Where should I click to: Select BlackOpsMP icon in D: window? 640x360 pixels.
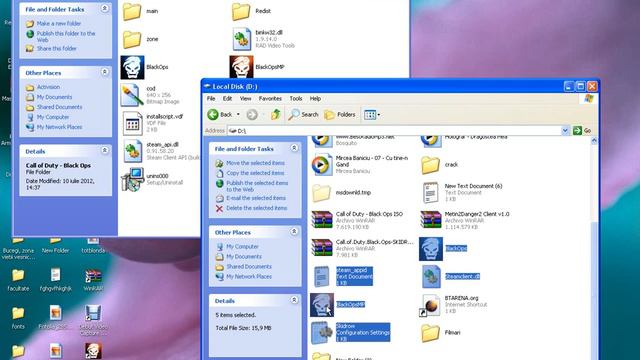322,304
